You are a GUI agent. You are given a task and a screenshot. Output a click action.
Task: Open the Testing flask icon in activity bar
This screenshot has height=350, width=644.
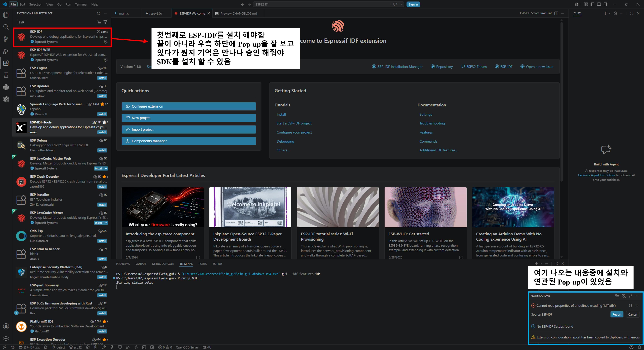coord(6,75)
